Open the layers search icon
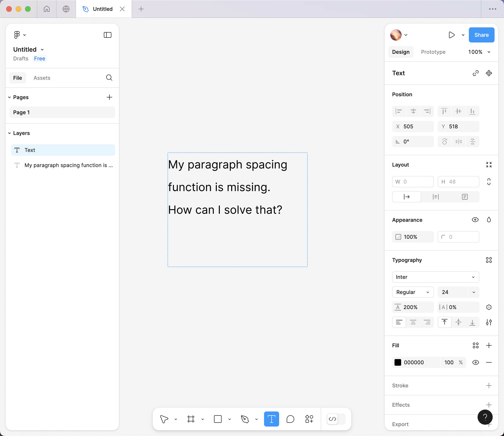The width and height of the screenshot is (504, 436). [109, 78]
